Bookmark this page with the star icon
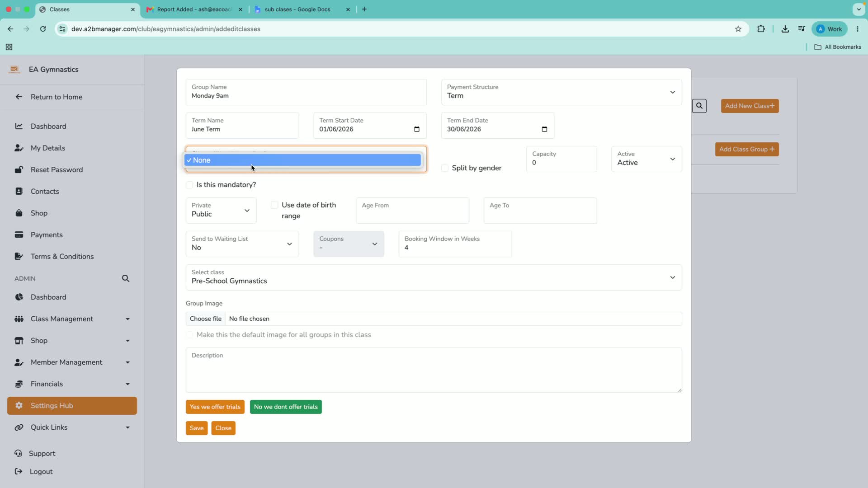Viewport: 868px width, 488px height. [x=738, y=29]
